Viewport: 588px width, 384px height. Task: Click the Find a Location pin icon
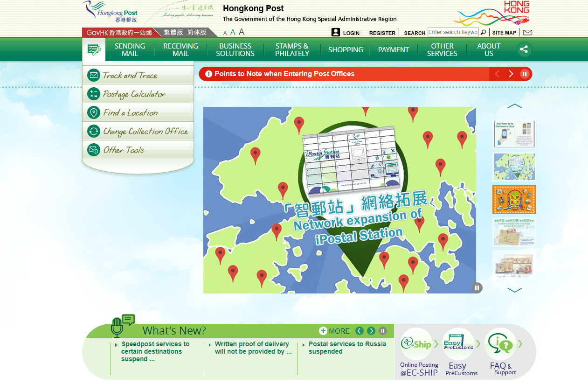[x=94, y=112]
